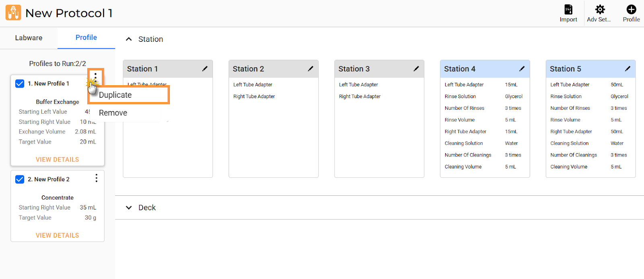Choose Duplicate from the profile menu
Image resolution: width=644 pixels, height=279 pixels.
[116, 95]
